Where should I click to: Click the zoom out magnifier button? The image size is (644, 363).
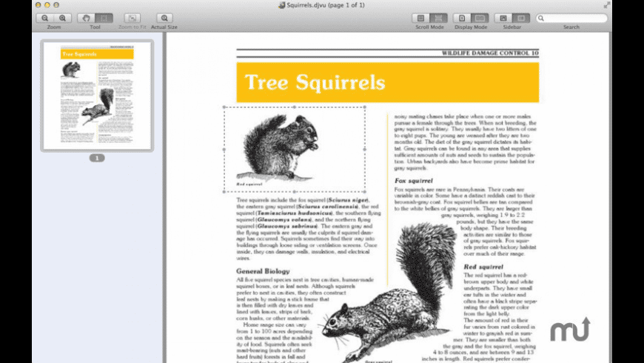44,18
